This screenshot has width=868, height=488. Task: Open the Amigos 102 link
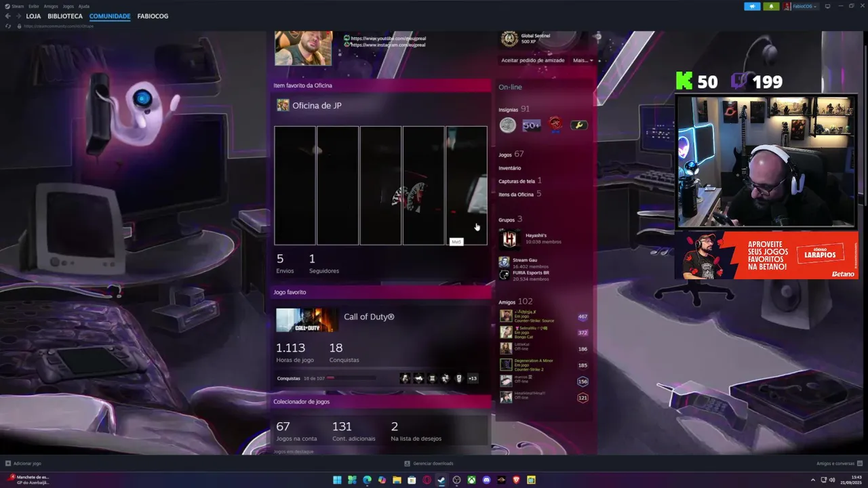tap(515, 302)
